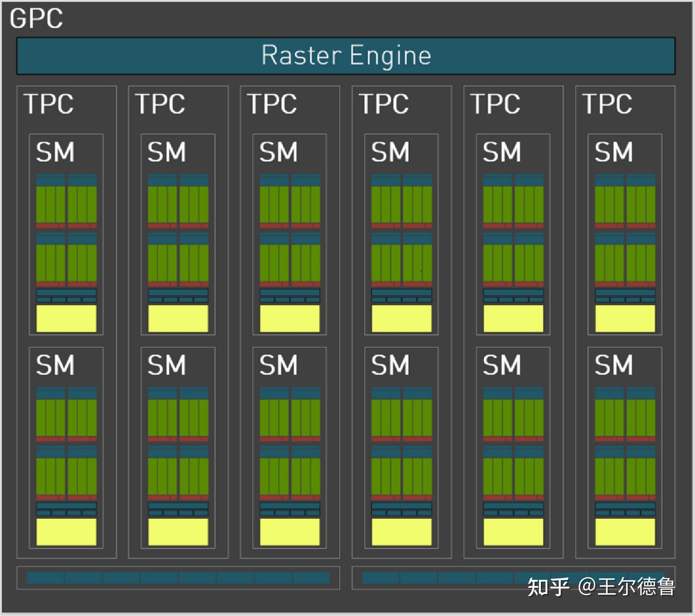Image resolution: width=695 pixels, height=616 pixels.
Task: Click top SM label in third TPC
Action: (x=278, y=152)
